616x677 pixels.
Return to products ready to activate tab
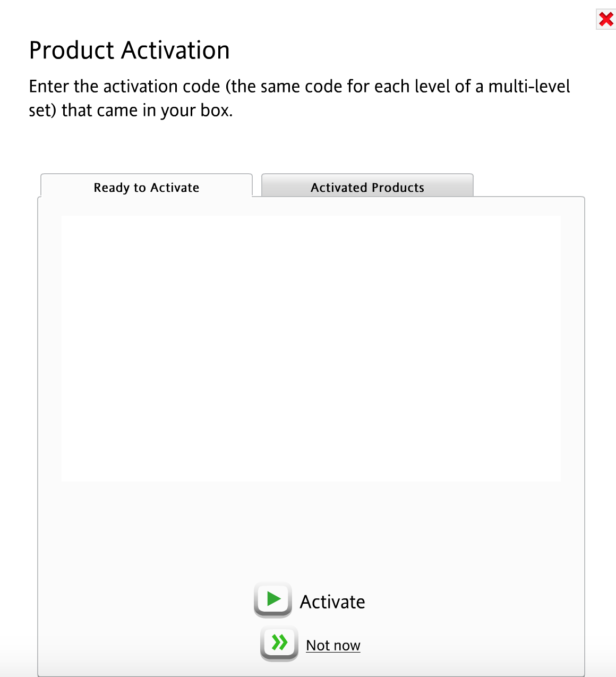[x=146, y=187]
